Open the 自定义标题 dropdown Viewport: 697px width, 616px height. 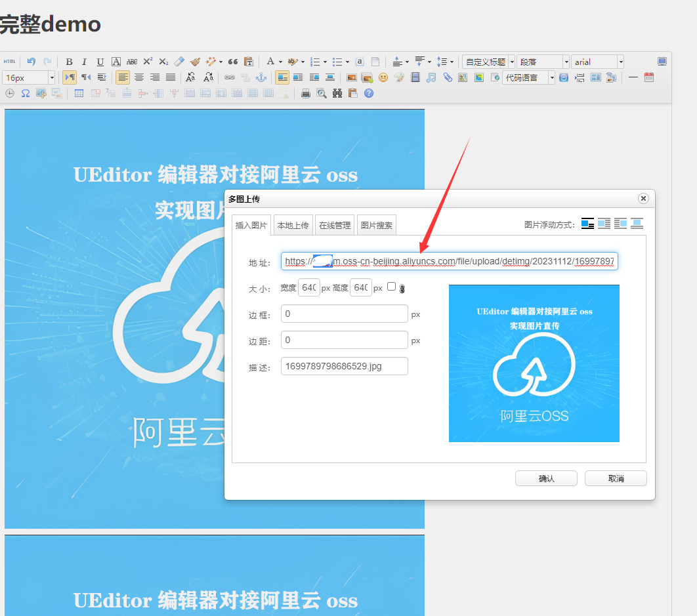coord(488,62)
